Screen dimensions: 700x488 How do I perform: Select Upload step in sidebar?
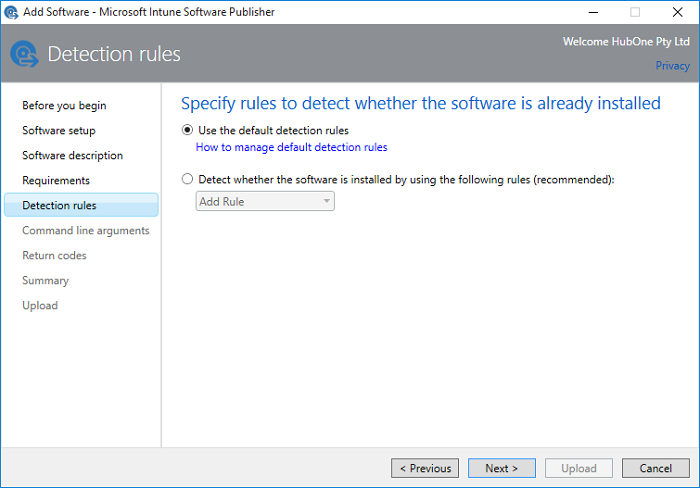[40, 305]
